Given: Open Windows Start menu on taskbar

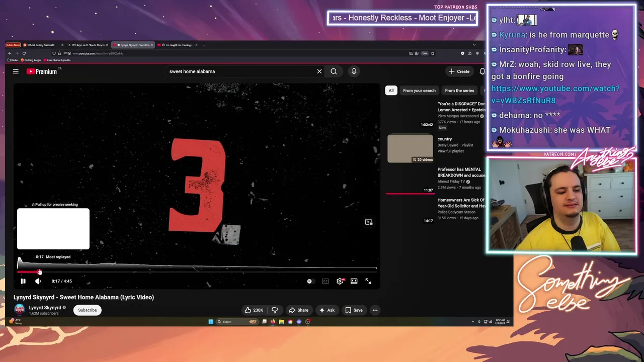Looking at the screenshot, I should click(x=211, y=322).
